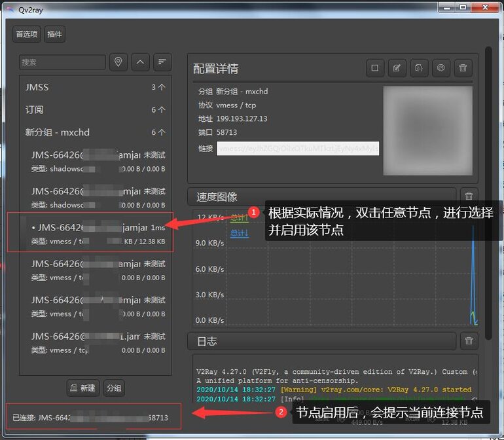Click the edit connection pencil icon
The height and width of the screenshot is (440, 504).
pos(397,68)
